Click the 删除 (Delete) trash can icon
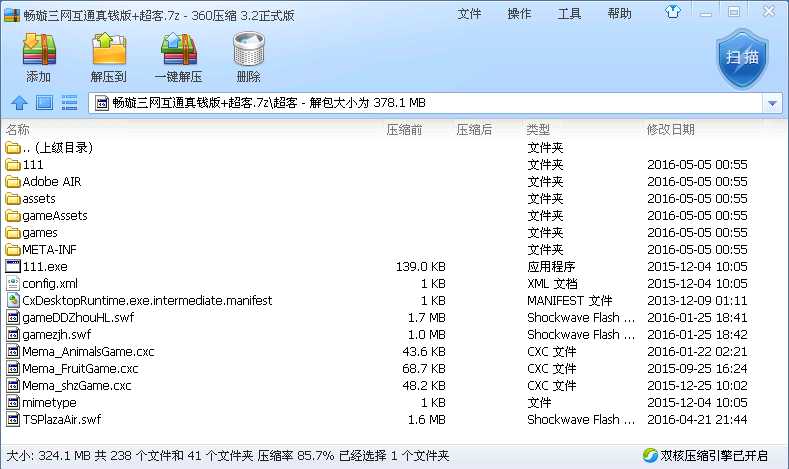Image resolution: width=789 pixels, height=469 pixels. 249,49
